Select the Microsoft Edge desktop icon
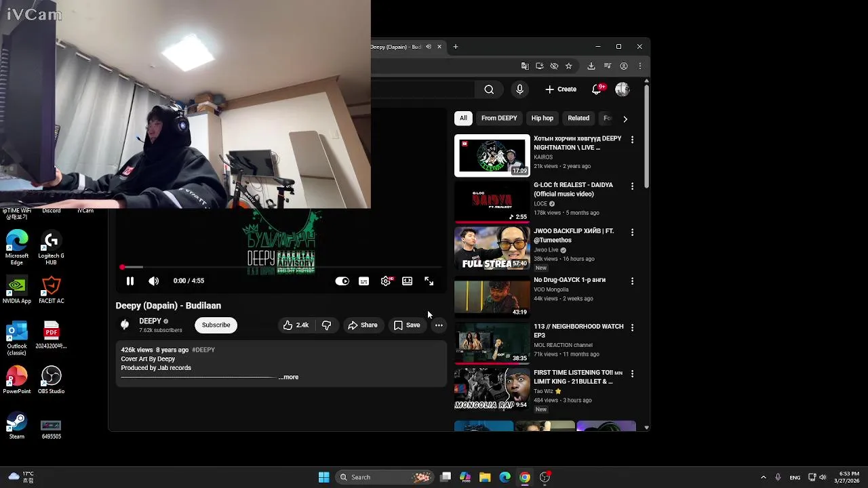868x488 pixels. click(x=17, y=248)
